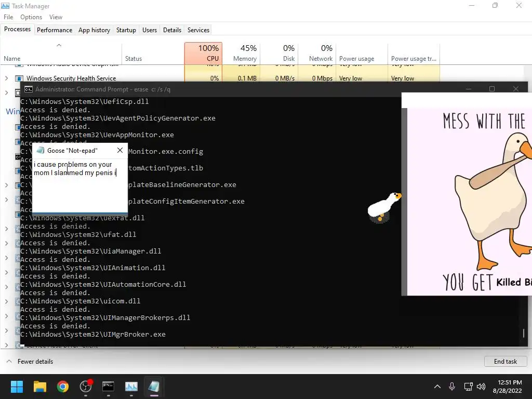Sort processes by the CPU column

(204, 54)
